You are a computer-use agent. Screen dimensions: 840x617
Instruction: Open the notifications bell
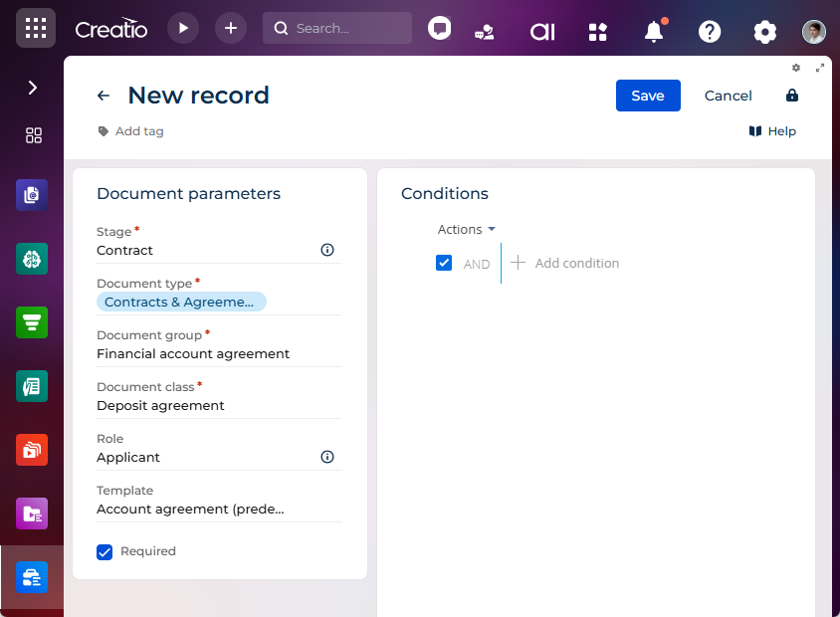point(654,31)
